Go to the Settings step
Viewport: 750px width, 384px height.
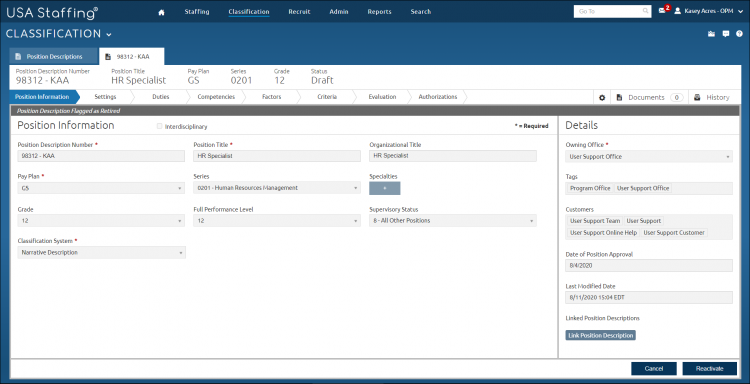point(105,97)
